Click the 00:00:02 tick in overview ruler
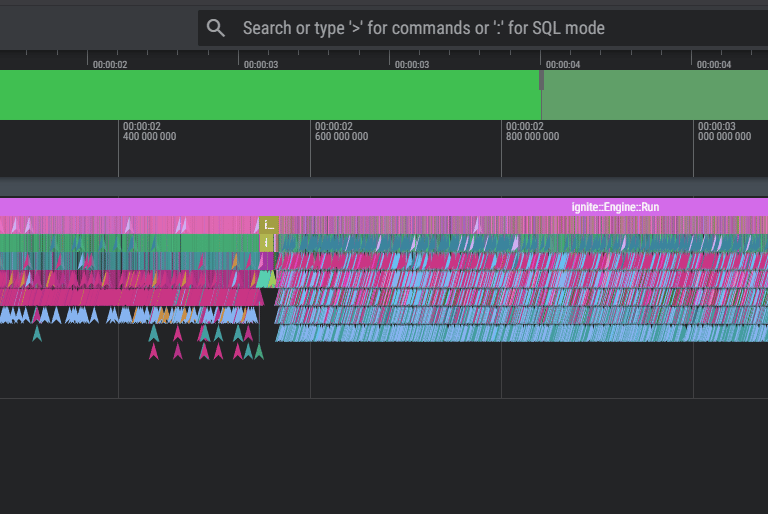 point(110,65)
